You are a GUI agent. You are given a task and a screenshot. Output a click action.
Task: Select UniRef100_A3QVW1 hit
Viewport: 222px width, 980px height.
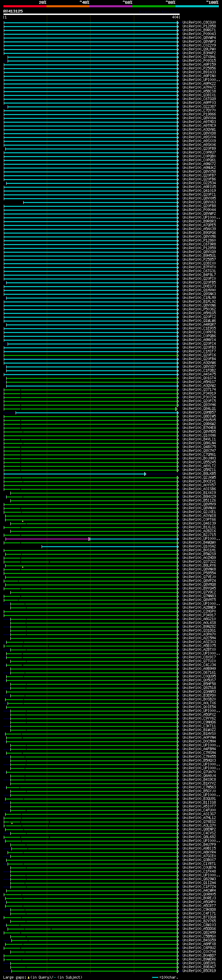199,129
